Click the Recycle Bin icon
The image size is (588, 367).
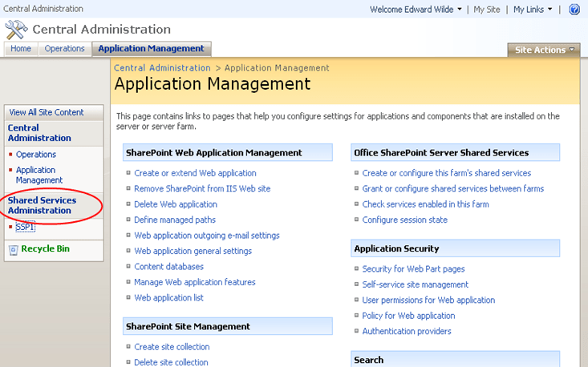(x=14, y=250)
